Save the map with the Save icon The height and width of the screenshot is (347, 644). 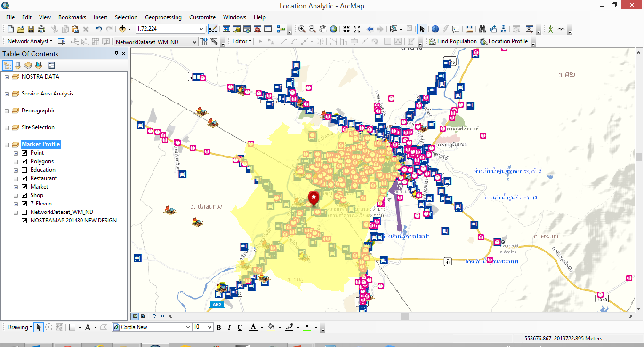tap(31, 29)
